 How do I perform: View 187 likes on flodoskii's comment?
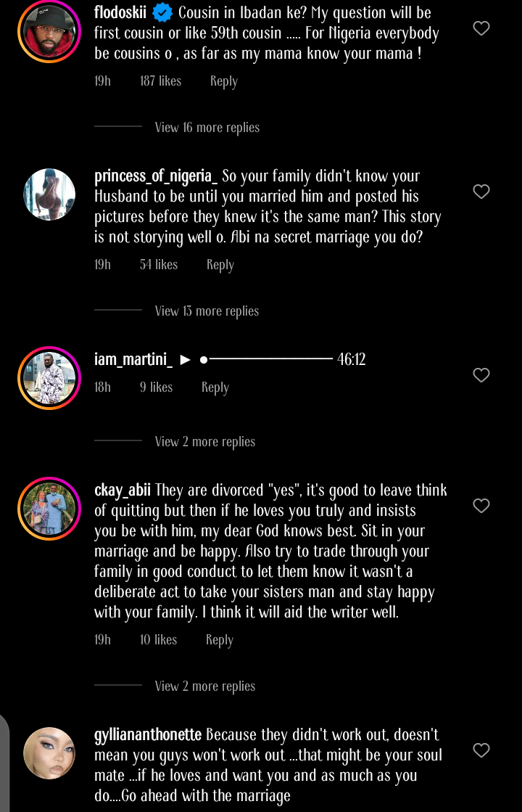point(160,81)
